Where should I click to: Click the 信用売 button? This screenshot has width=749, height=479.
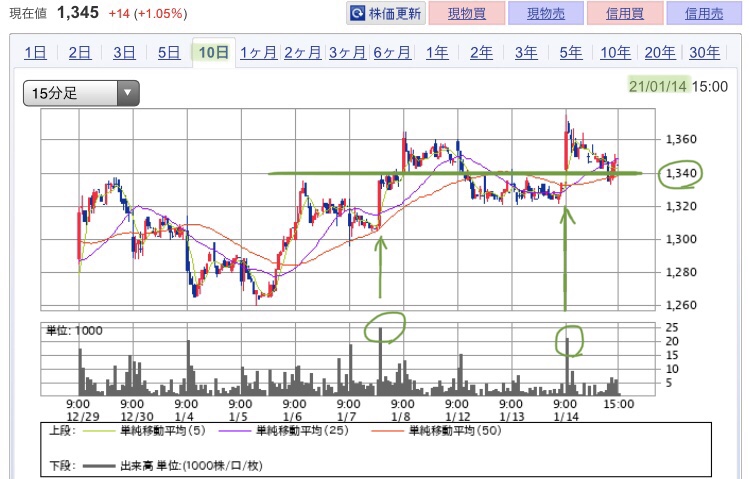tap(704, 13)
